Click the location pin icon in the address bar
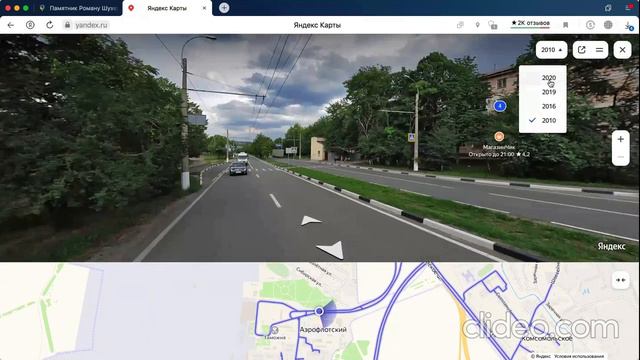This screenshot has height=360, width=640. 478,25
